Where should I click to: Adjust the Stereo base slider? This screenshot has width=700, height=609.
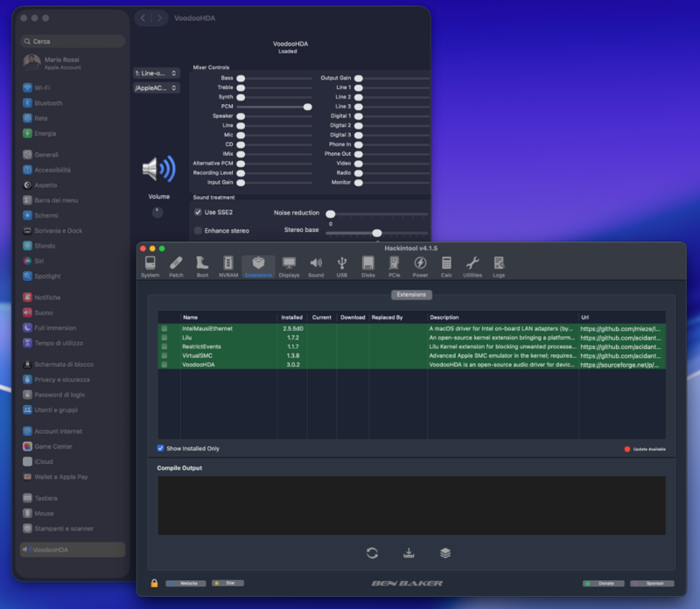(377, 233)
